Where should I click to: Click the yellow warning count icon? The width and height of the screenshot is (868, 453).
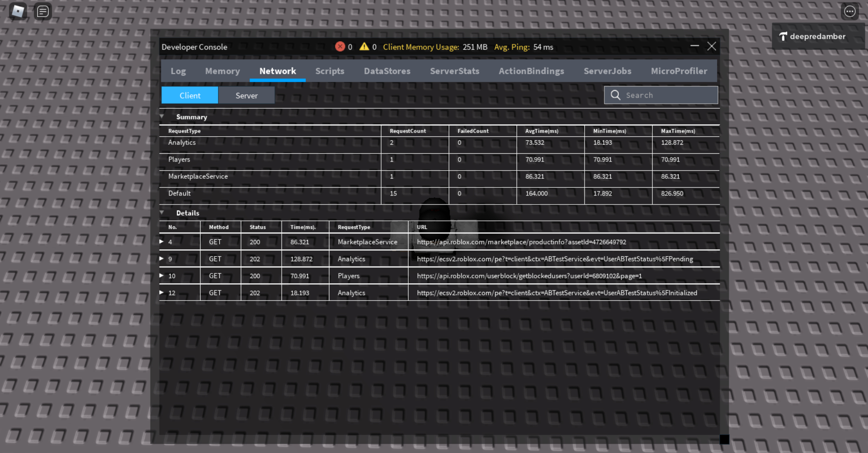click(364, 46)
